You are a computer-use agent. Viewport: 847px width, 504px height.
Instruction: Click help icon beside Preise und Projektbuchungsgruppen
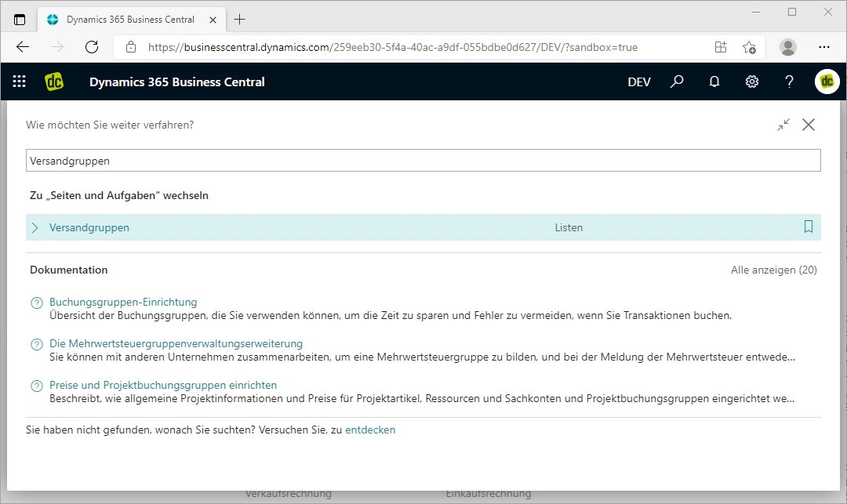(x=37, y=386)
